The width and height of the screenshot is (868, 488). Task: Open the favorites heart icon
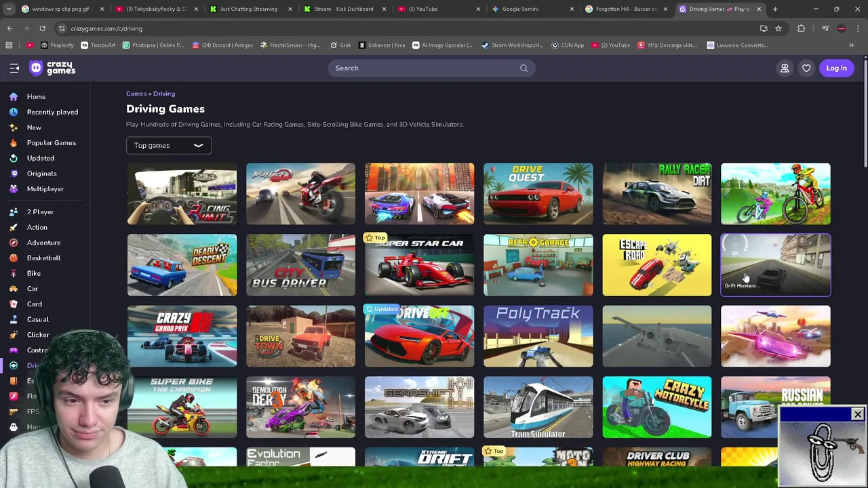click(806, 68)
